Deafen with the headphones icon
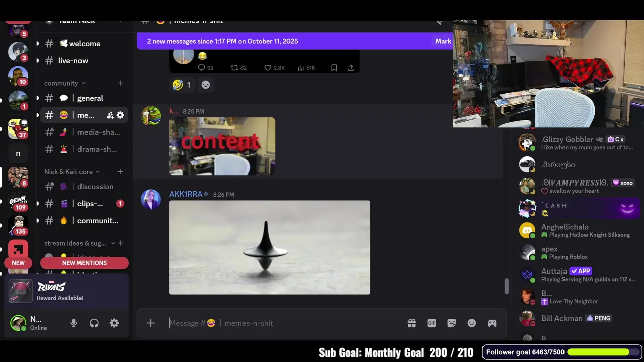 pos(94,323)
